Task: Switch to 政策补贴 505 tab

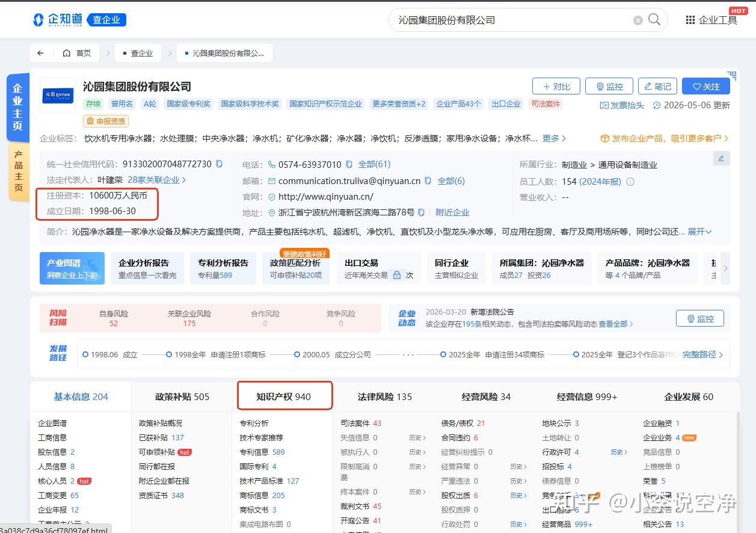Action: [182, 396]
